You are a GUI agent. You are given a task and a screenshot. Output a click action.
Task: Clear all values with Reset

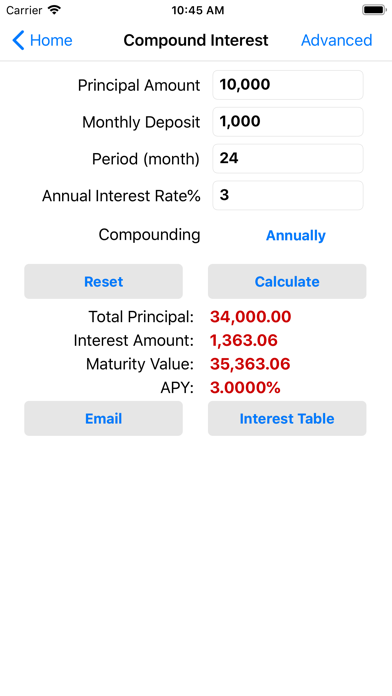103,281
